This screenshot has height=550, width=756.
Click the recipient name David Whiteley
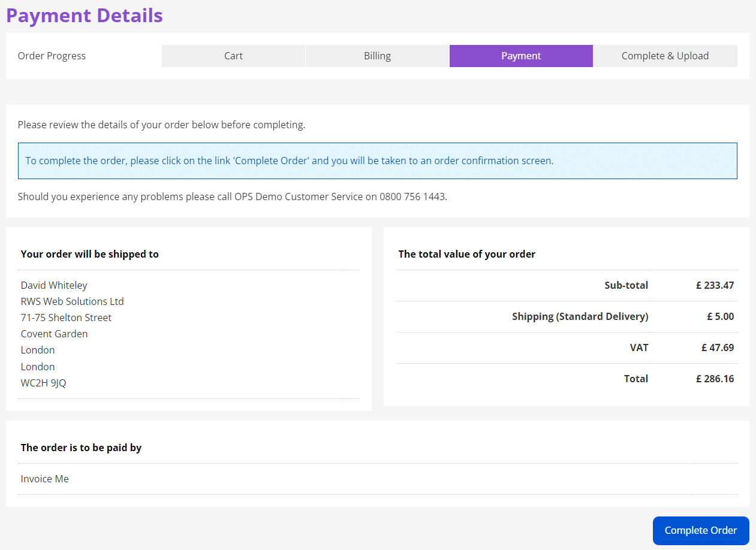[54, 285]
